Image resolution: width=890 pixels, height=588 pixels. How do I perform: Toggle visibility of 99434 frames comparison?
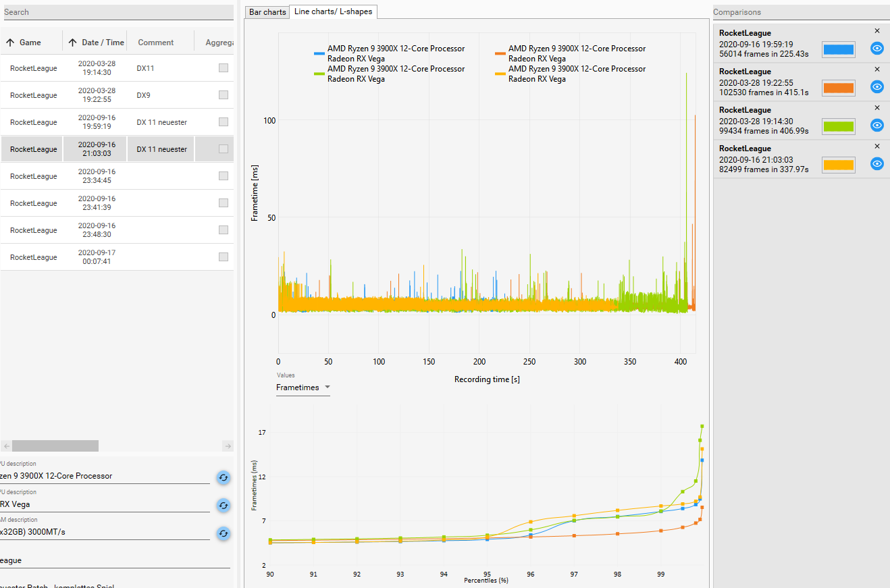point(876,126)
